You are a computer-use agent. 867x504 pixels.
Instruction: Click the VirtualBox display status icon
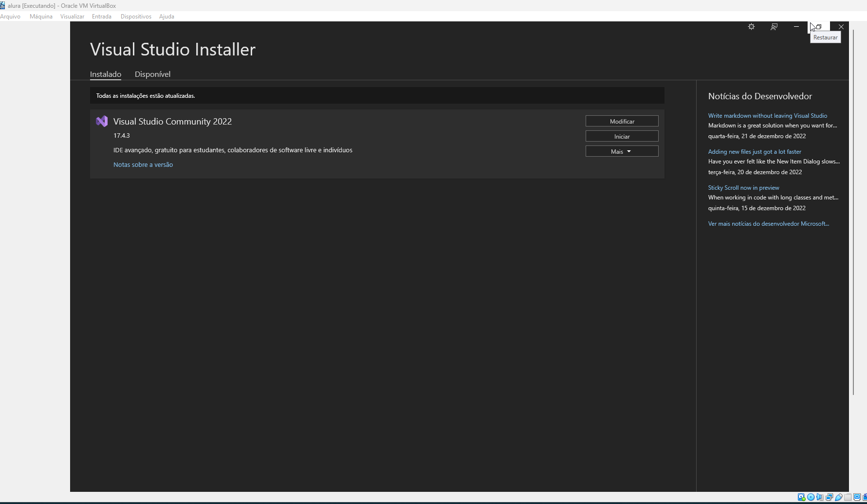(857, 497)
